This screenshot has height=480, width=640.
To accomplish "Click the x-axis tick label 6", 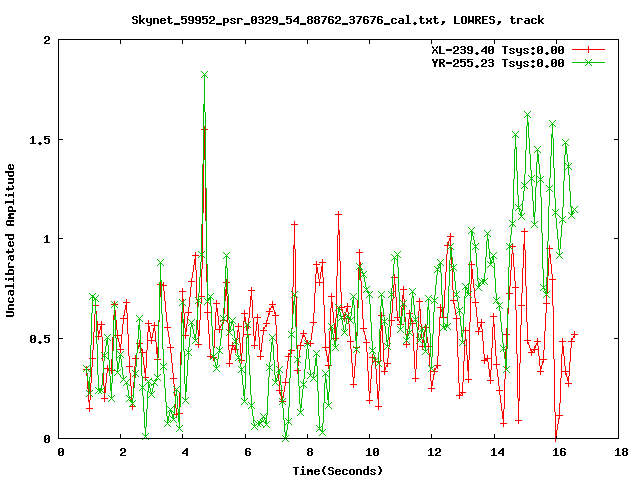I will (248, 452).
